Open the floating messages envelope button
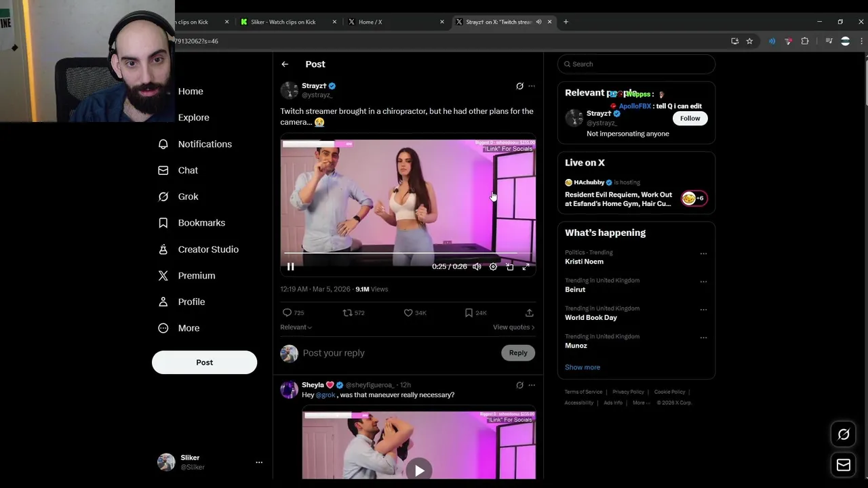Screen dimensions: 868x488 click(844, 465)
